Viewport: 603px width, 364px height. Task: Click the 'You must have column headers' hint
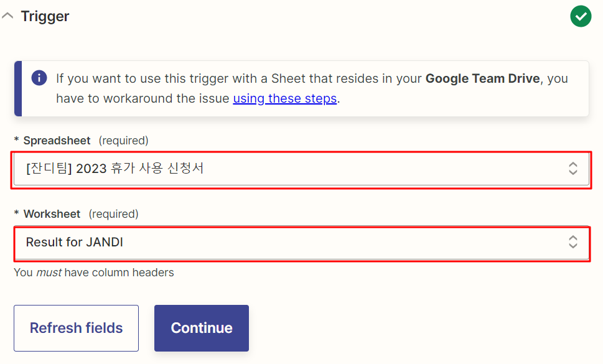[94, 273]
